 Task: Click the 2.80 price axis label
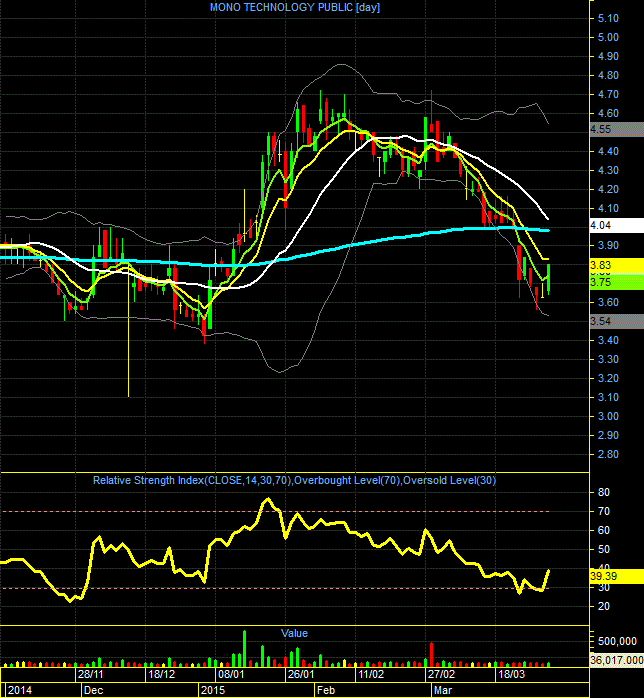[x=608, y=455]
